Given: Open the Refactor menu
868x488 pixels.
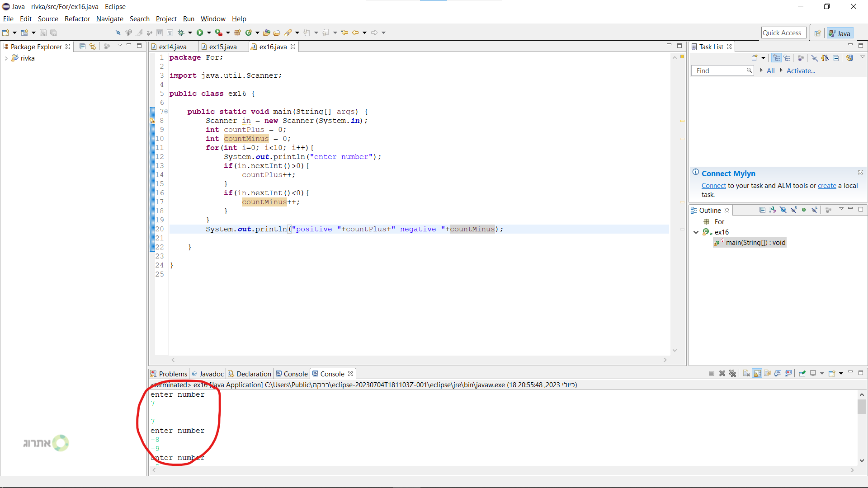Looking at the screenshot, I should [77, 19].
